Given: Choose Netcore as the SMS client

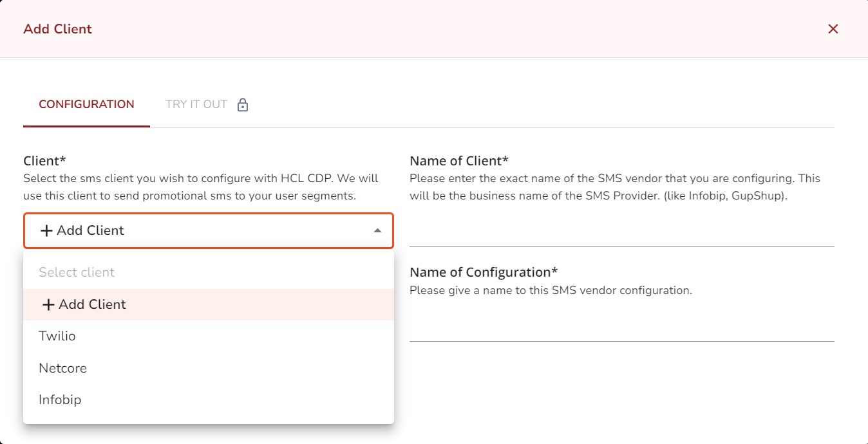Looking at the screenshot, I should click(x=62, y=368).
